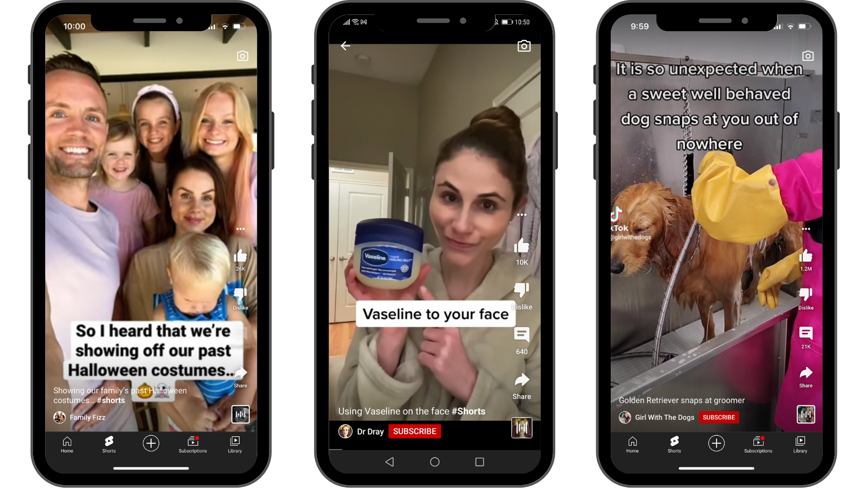Image resolution: width=868 pixels, height=488 pixels.
Task: Subscribe to Dr Dray channel
Action: [415, 432]
